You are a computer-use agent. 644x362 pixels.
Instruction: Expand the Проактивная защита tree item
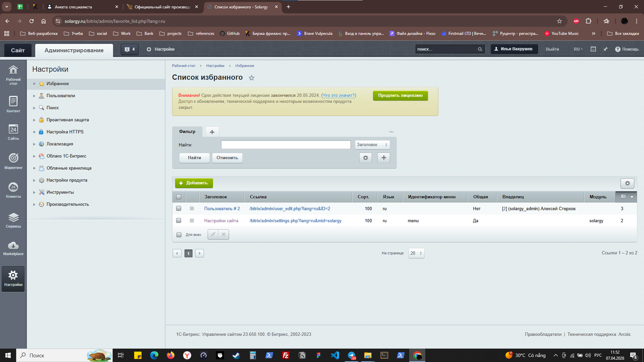34,120
